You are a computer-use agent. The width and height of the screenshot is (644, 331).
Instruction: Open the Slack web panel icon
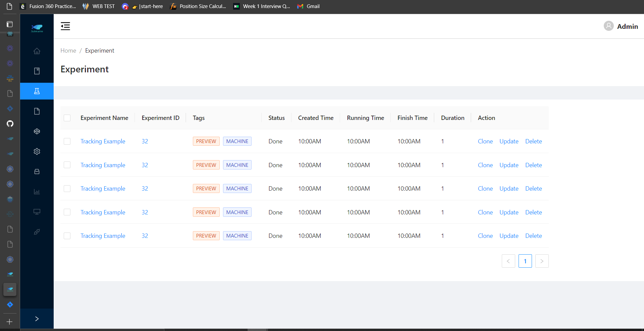(x=10, y=78)
